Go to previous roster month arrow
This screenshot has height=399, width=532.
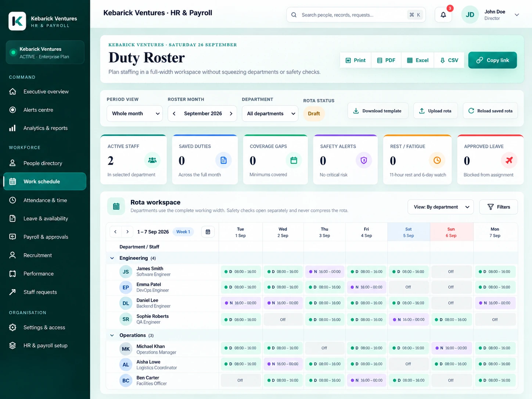(x=174, y=114)
